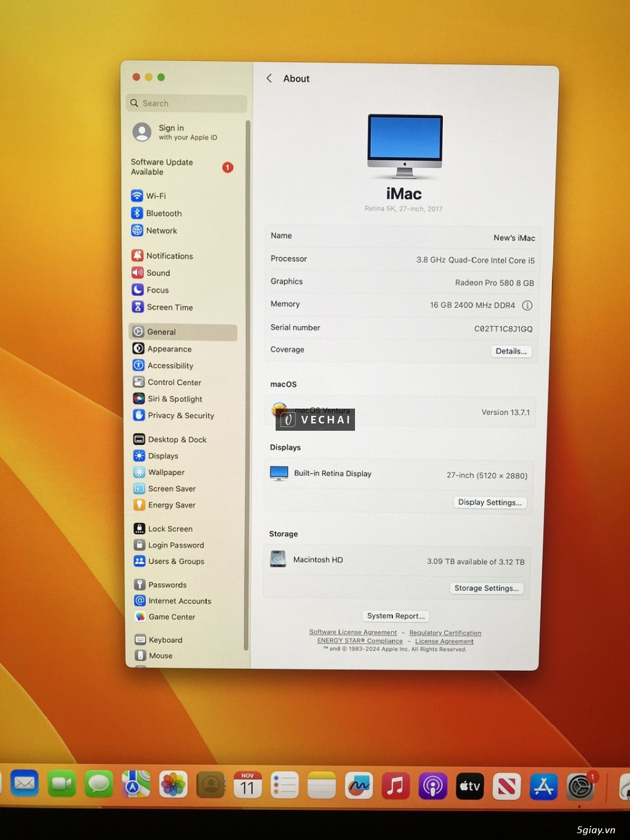Open Mail from the Dock
This screenshot has width=630, height=840.
click(25, 783)
